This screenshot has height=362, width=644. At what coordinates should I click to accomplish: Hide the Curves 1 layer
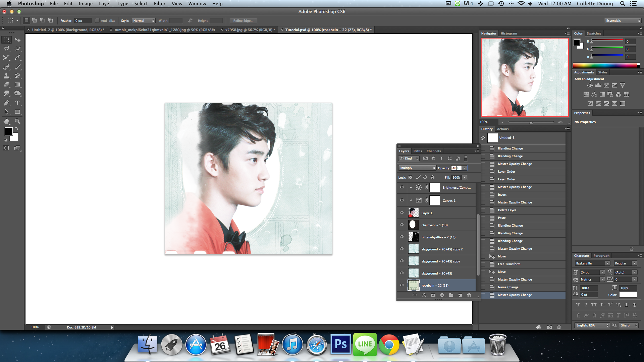click(402, 200)
